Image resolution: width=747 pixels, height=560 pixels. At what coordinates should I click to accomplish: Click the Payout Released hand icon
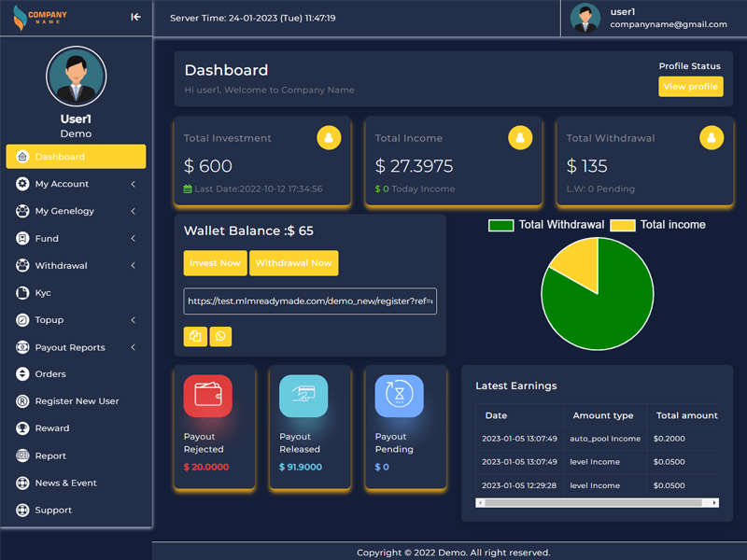[x=303, y=396]
